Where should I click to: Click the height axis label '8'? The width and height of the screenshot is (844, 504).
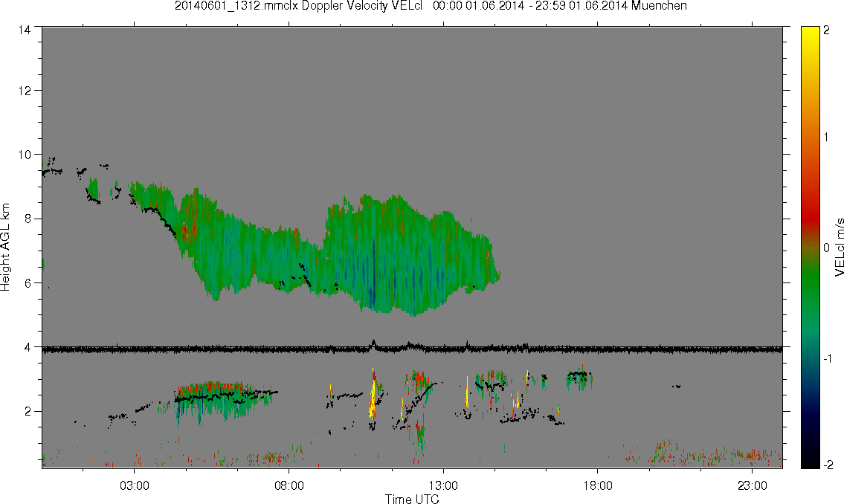tap(28, 219)
